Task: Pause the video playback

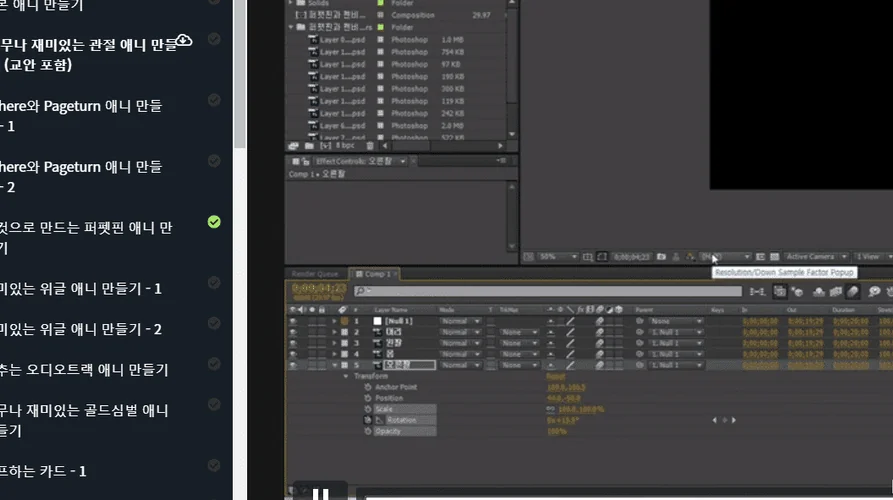Action: click(x=321, y=493)
